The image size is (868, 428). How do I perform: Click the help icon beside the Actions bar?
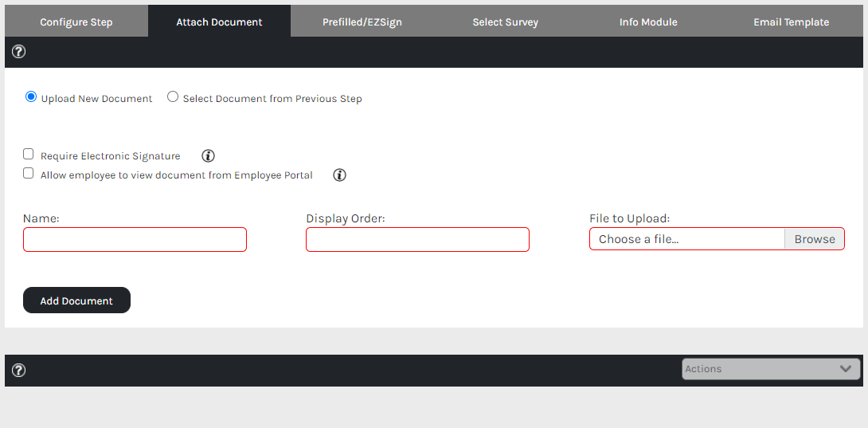pyautogui.click(x=19, y=370)
